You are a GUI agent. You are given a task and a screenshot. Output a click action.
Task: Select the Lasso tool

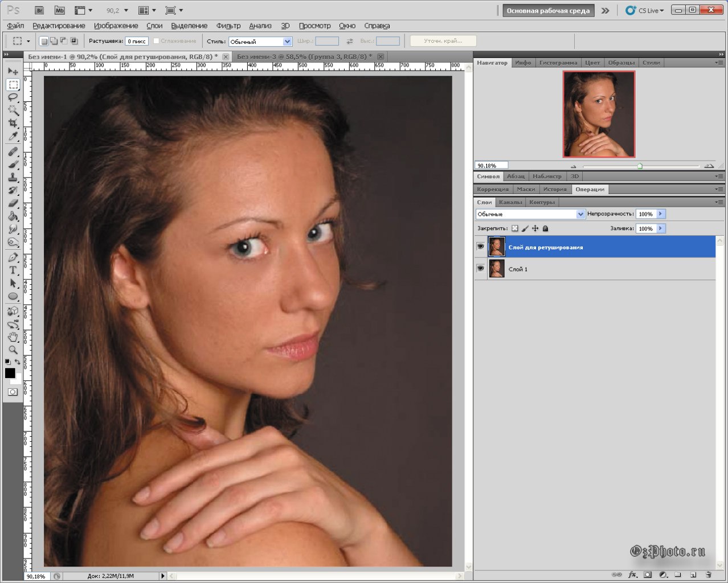coord(13,97)
